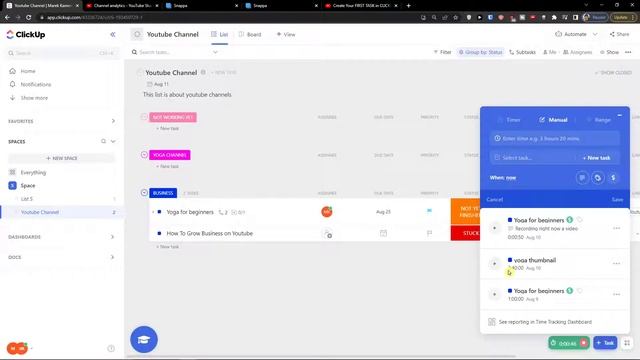Click the Search tasks field

169,52
